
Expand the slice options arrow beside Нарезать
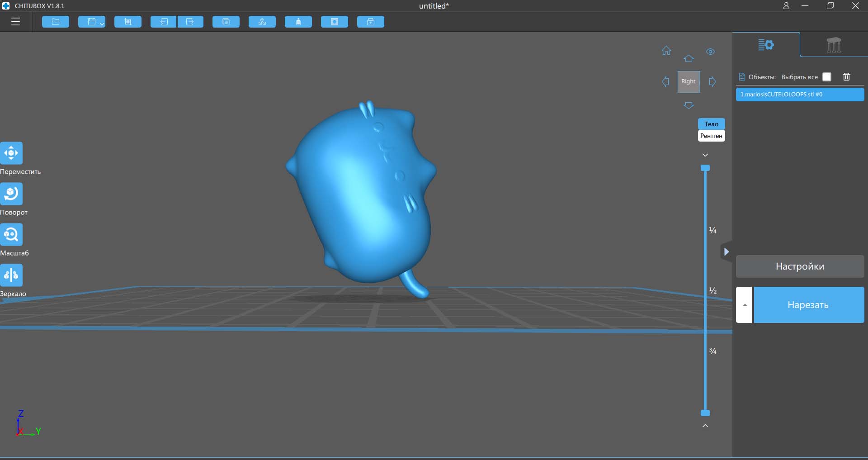[744, 305]
